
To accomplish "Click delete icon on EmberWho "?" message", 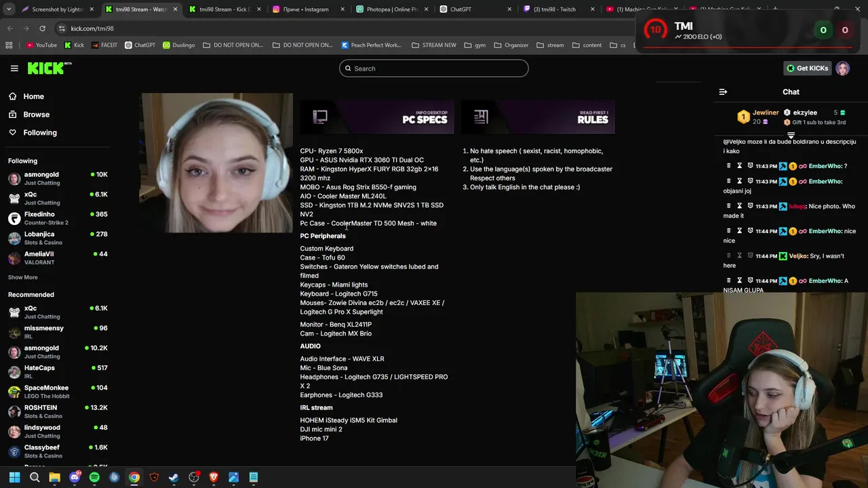I will point(729,166).
